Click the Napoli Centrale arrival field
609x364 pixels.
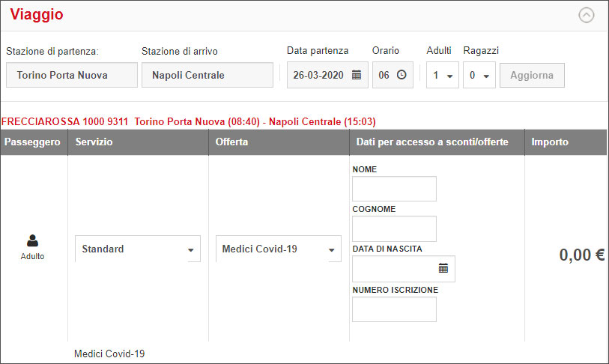[x=207, y=75]
